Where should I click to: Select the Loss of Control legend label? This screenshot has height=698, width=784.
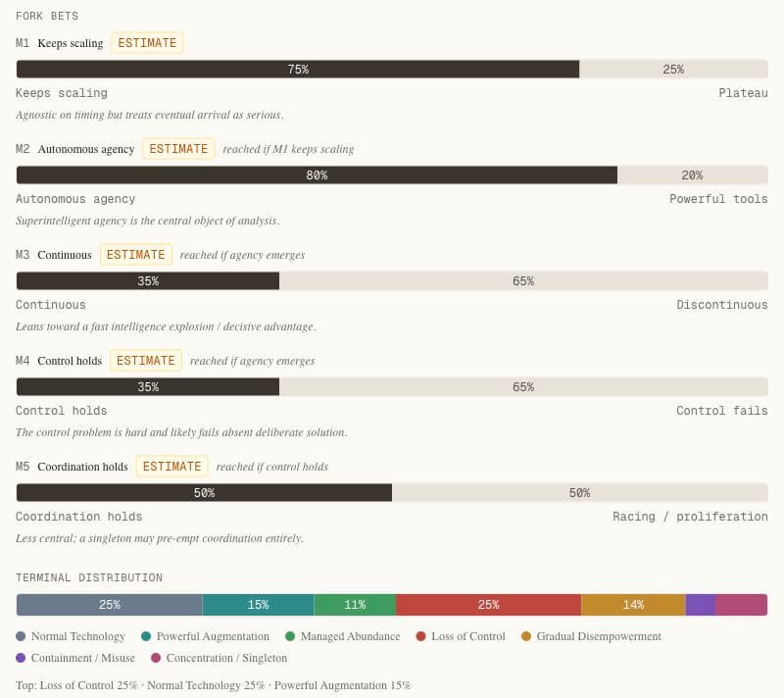tap(468, 636)
